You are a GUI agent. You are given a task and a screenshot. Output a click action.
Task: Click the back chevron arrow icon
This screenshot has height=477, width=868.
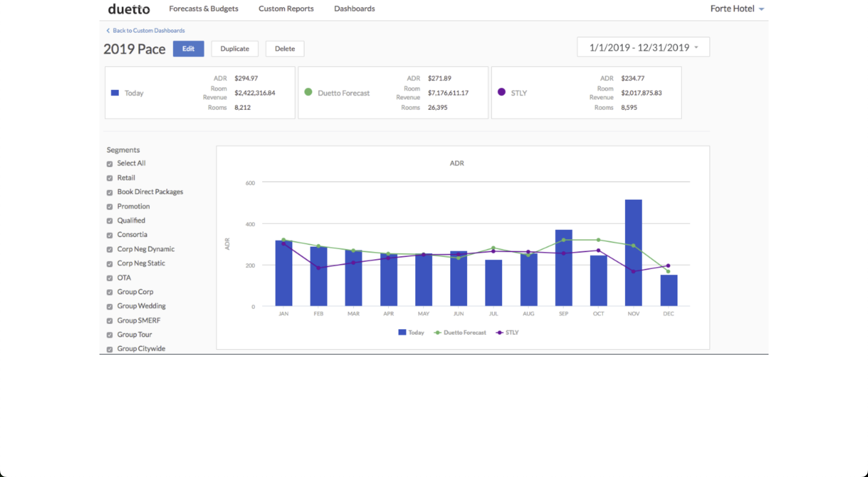[108, 30]
